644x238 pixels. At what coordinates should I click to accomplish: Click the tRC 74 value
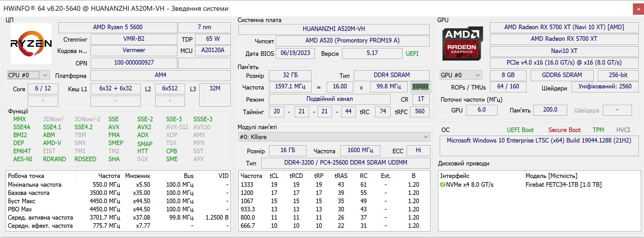coord(383,112)
